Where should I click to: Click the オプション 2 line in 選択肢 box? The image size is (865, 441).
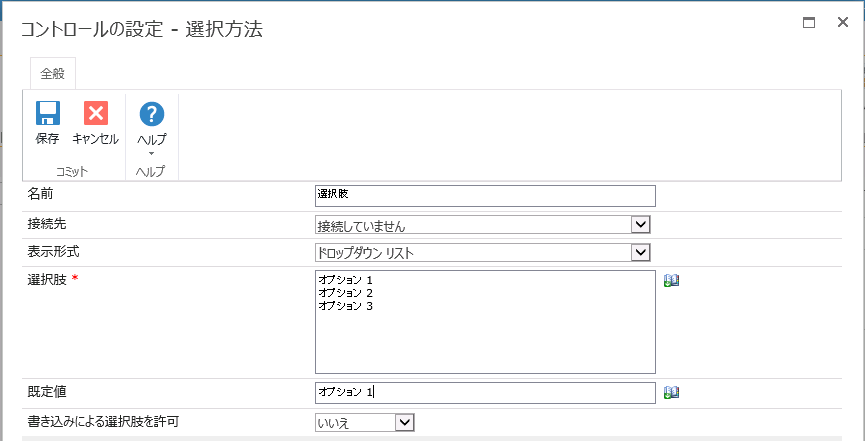tap(345, 292)
